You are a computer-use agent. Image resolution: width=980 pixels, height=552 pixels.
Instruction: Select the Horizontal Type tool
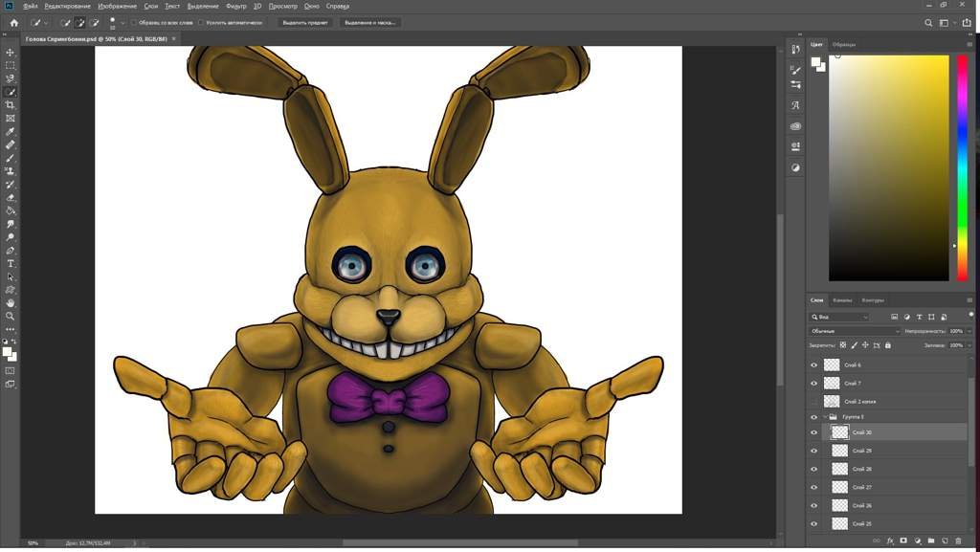(x=10, y=263)
